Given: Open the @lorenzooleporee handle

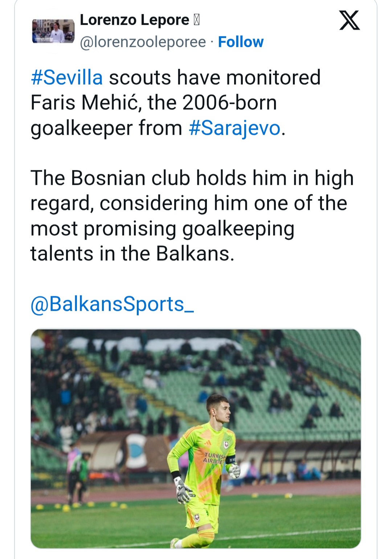Looking at the screenshot, I should (x=143, y=42).
